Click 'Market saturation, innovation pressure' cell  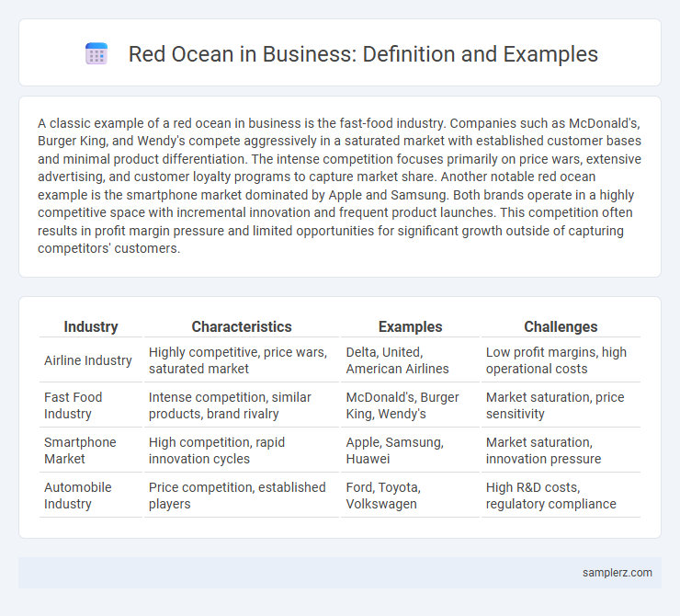(x=561, y=451)
